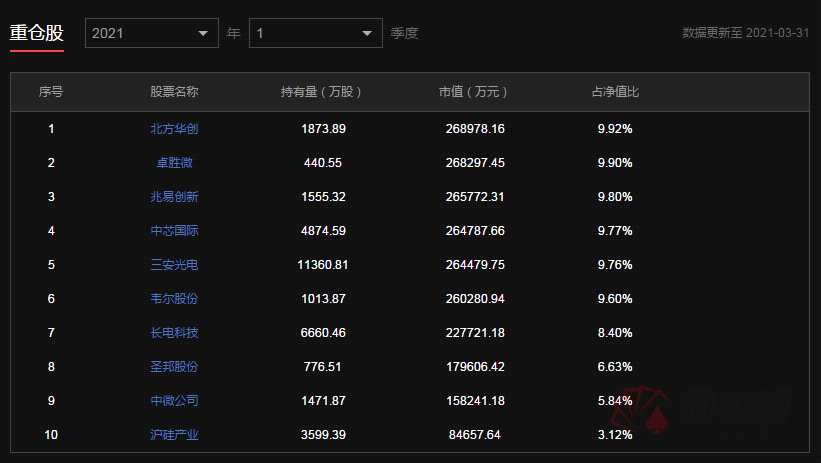Select the 重仓股 tab
The width and height of the screenshot is (821, 463).
tap(37, 33)
